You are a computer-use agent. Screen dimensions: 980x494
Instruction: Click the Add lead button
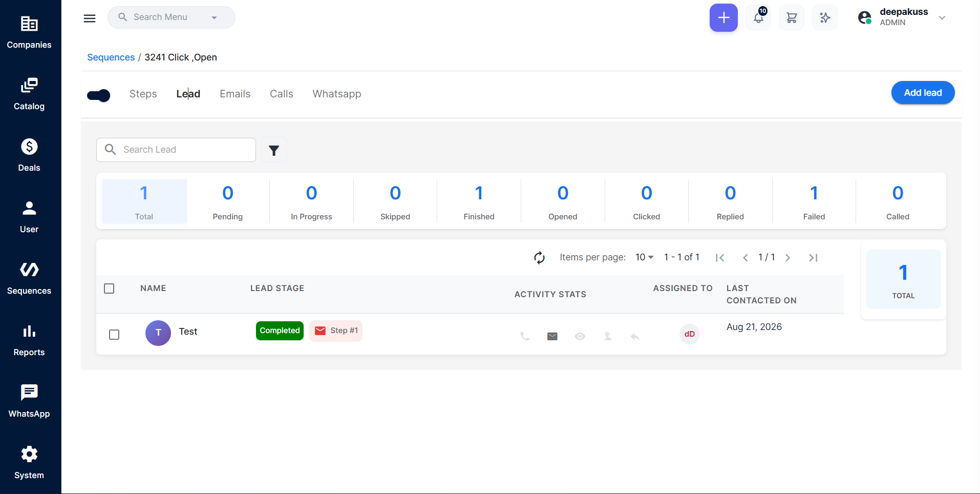click(x=923, y=93)
